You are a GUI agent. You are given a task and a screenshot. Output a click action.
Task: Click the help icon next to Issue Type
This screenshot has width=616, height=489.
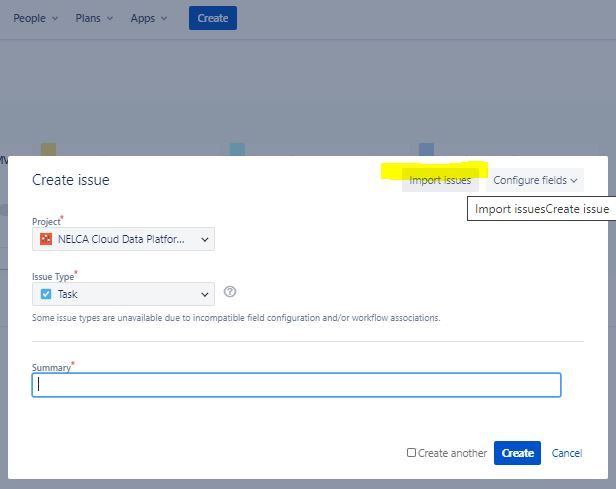(x=230, y=292)
